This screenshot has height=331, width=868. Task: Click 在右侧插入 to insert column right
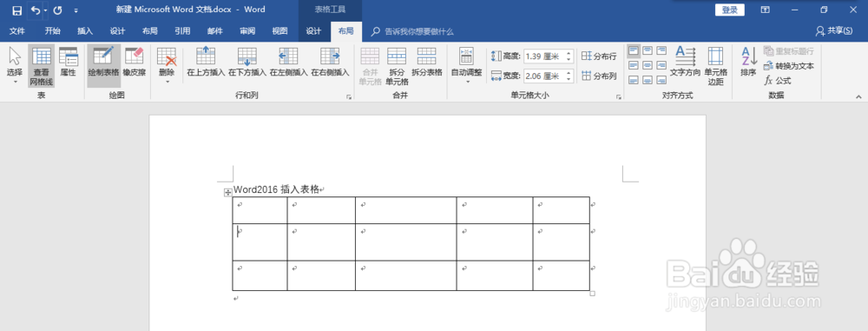coord(330,62)
